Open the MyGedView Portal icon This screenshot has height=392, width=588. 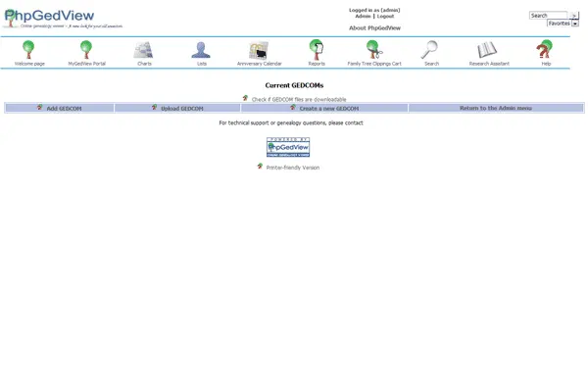(86, 50)
